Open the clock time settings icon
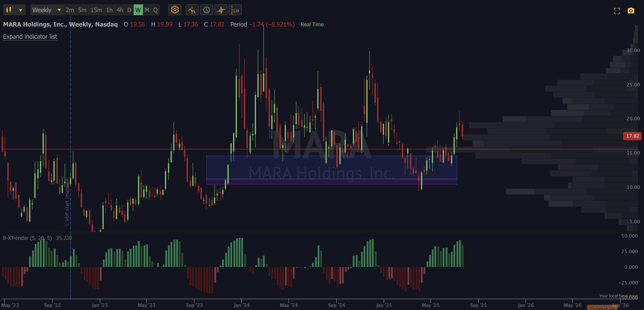Viewport: 644px width, 310px height. point(207,10)
